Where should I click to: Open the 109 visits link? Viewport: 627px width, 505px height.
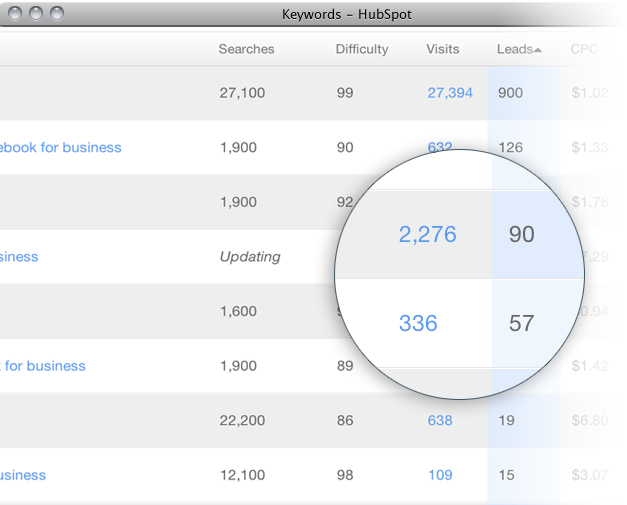coord(440,475)
